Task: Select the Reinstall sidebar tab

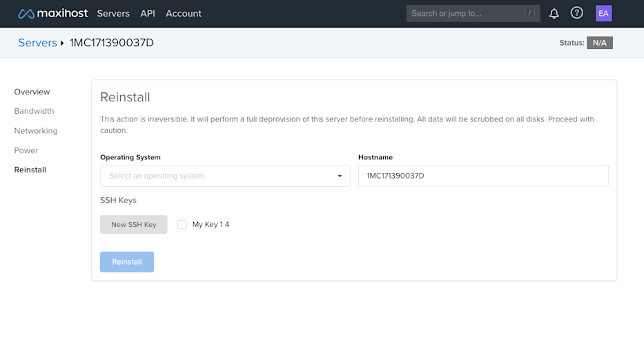Action: point(30,170)
